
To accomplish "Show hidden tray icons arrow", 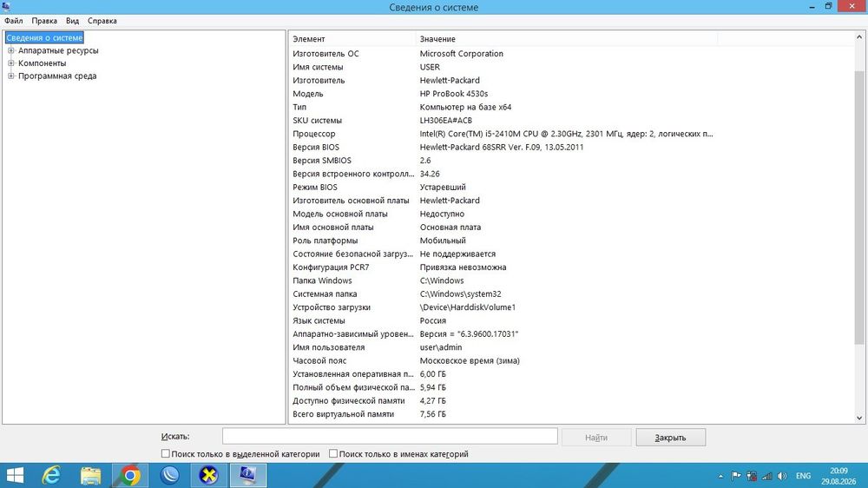I will click(720, 476).
